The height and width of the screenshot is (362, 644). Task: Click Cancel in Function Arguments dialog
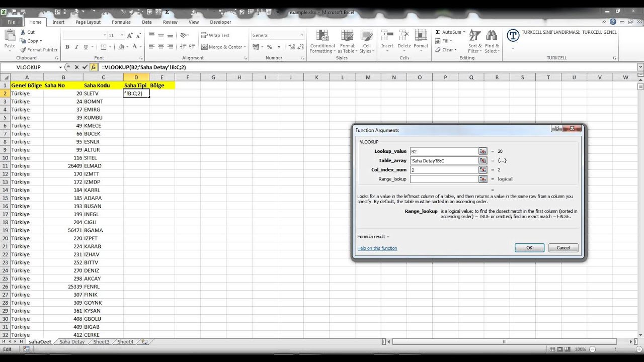coord(563,248)
